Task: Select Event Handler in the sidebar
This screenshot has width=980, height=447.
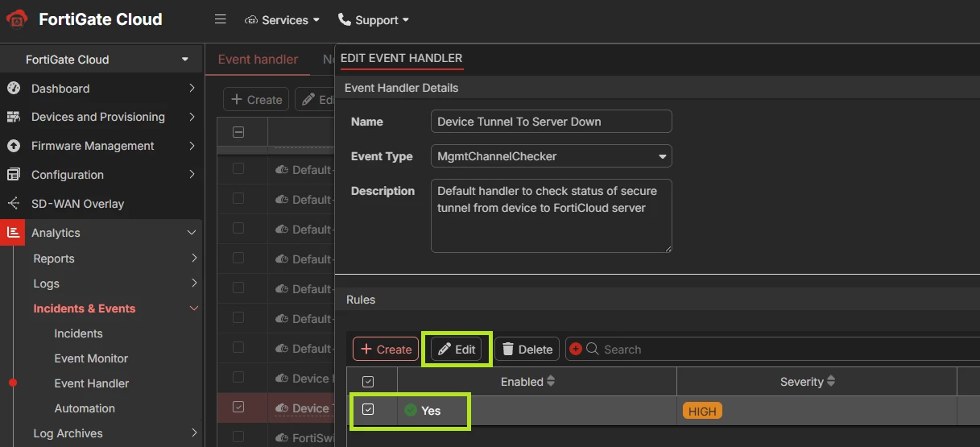Action: click(92, 383)
